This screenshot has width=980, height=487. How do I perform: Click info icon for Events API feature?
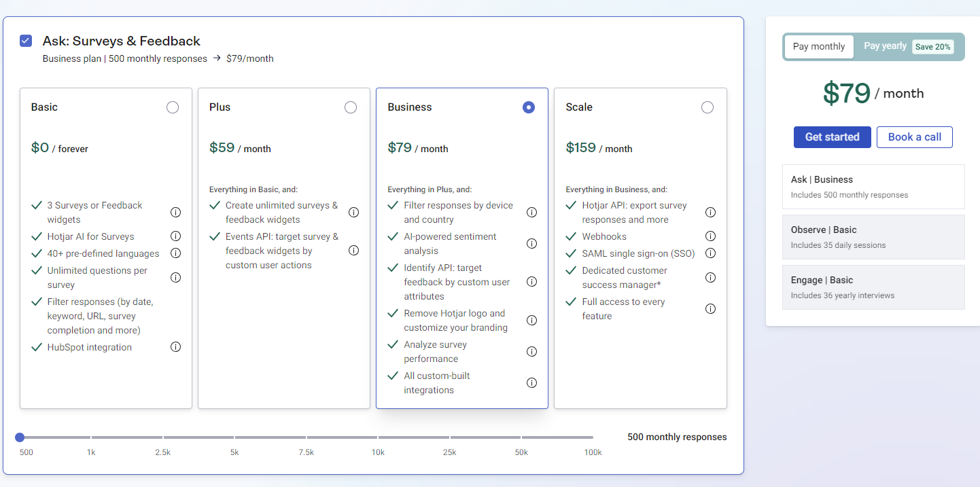click(x=353, y=251)
